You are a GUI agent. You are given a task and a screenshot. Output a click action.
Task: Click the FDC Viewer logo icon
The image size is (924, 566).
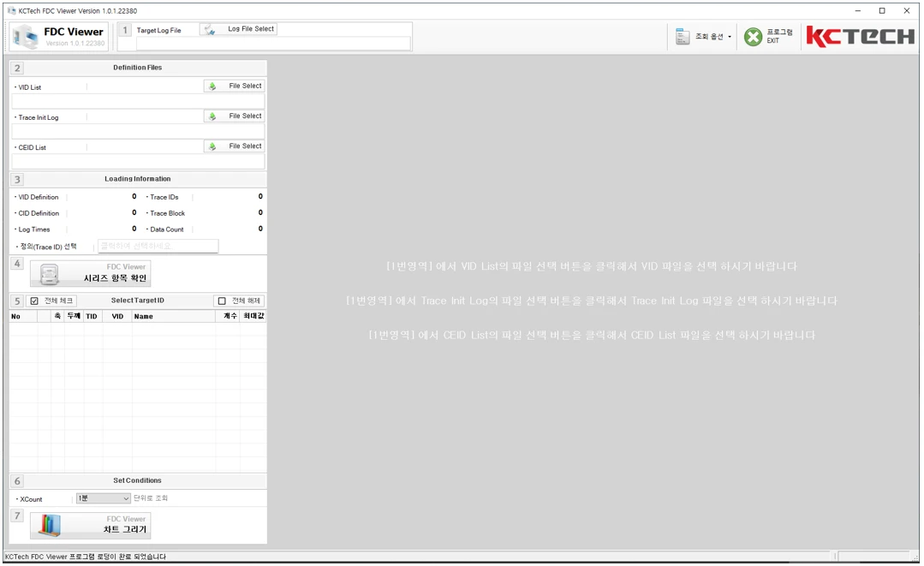(26, 37)
